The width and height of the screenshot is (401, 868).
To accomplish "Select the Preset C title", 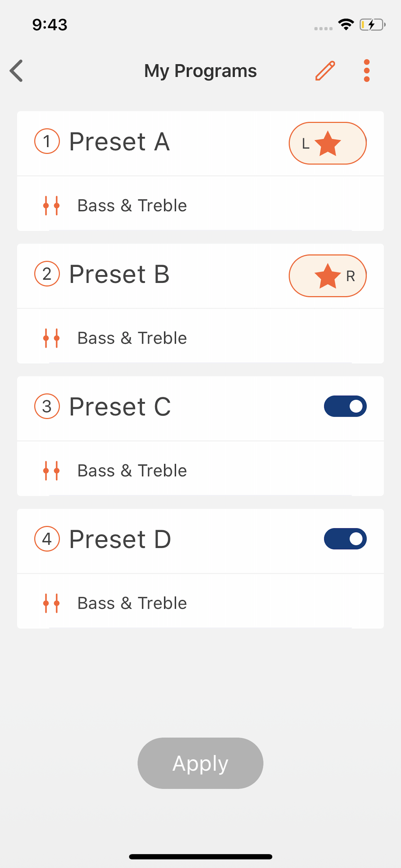I will click(x=120, y=407).
